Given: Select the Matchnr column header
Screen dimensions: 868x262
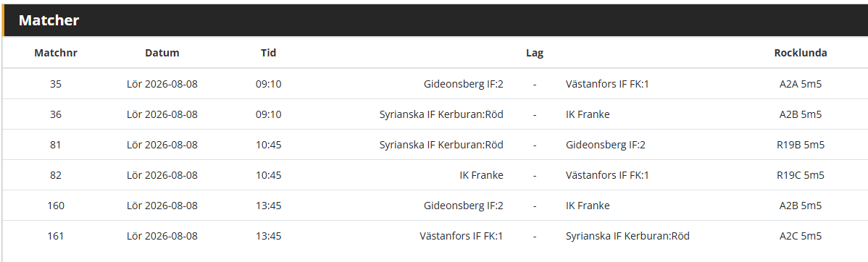Looking at the screenshot, I should click(x=56, y=53).
